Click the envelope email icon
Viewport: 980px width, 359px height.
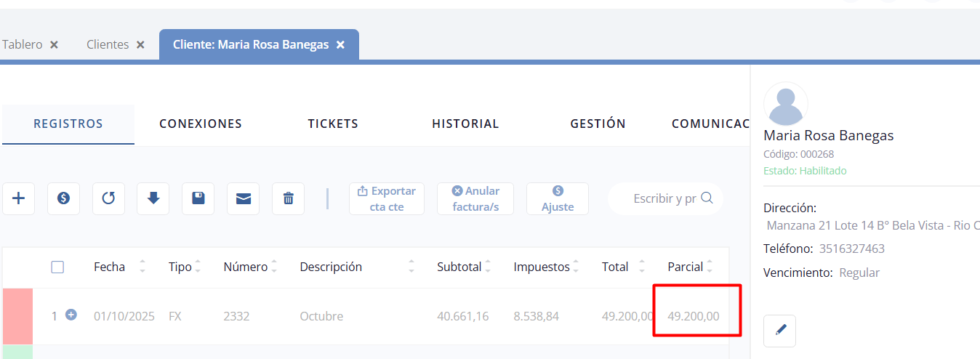243,198
